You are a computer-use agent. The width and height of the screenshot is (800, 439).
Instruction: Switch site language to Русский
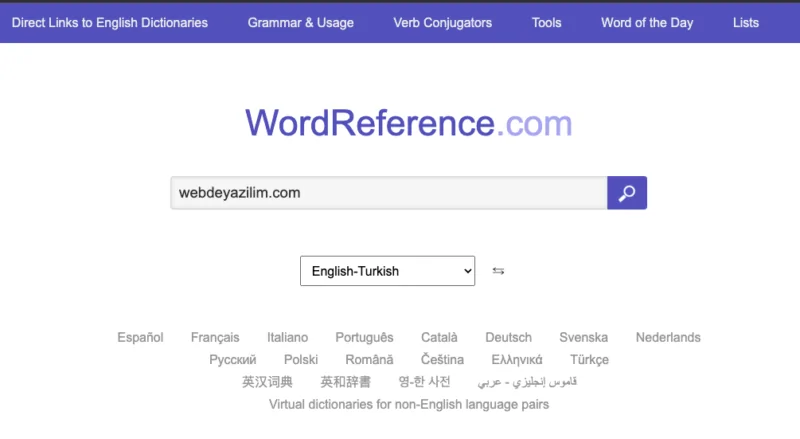pyautogui.click(x=233, y=360)
